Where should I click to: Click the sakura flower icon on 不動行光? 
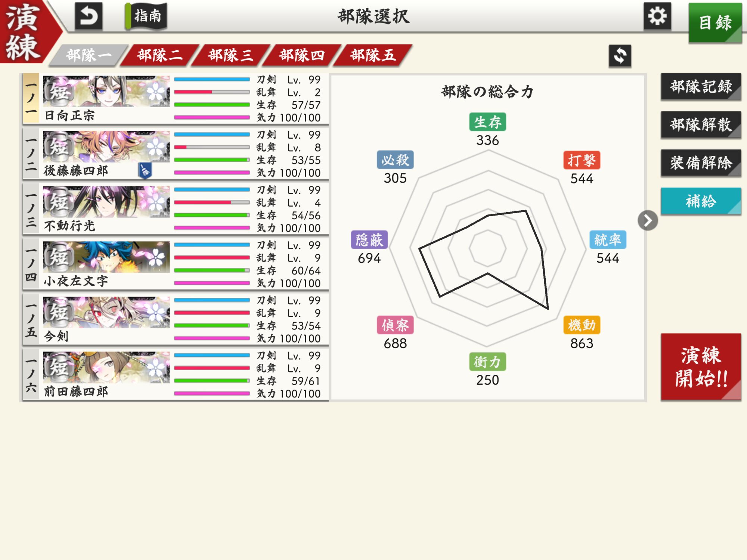156,202
